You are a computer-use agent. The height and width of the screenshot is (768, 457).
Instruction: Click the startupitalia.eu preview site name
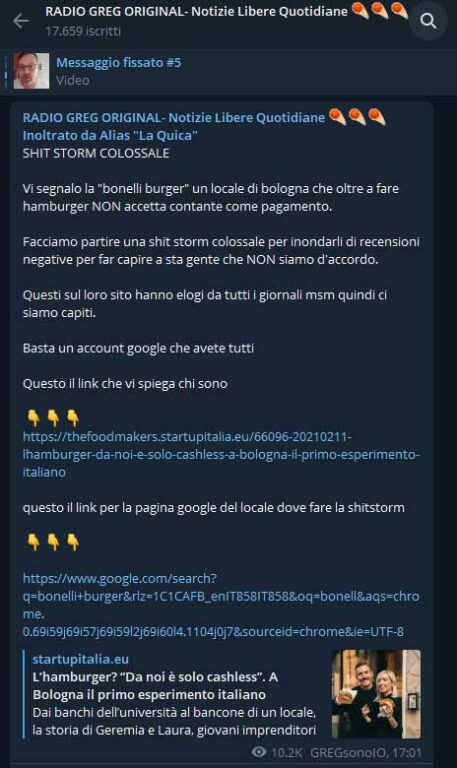81,659
